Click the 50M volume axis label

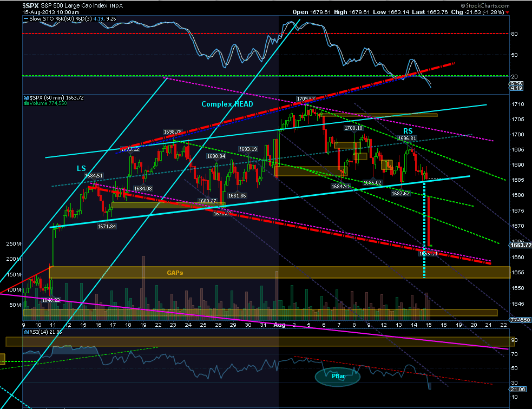15,305
